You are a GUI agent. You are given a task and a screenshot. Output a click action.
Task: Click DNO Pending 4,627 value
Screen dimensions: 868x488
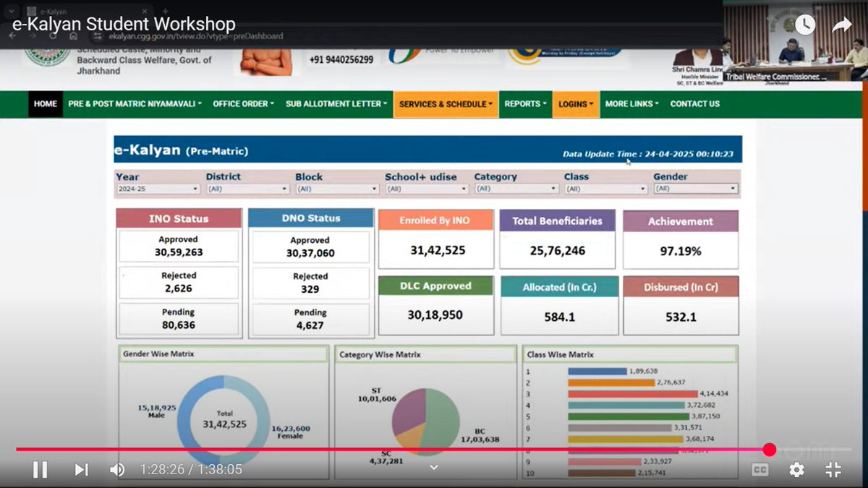(x=310, y=325)
